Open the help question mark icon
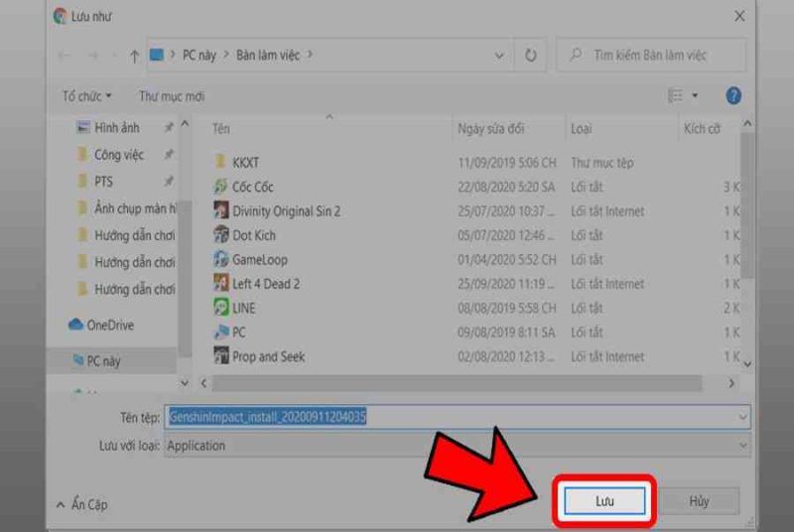The width and height of the screenshot is (794, 532). [733, 95]
